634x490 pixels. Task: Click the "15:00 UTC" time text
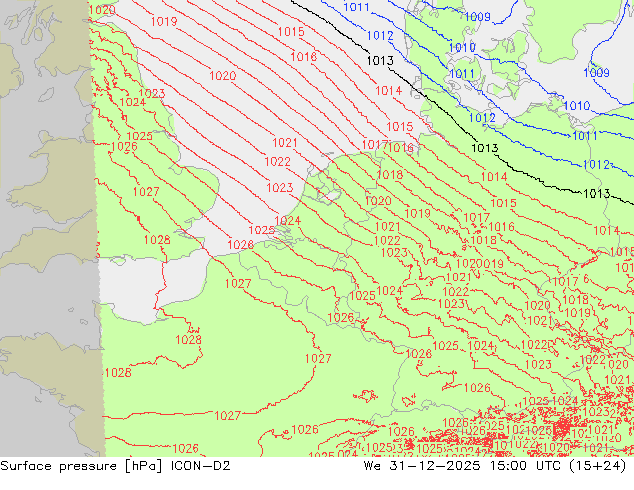pyautogui.click(x=526, y=466)
